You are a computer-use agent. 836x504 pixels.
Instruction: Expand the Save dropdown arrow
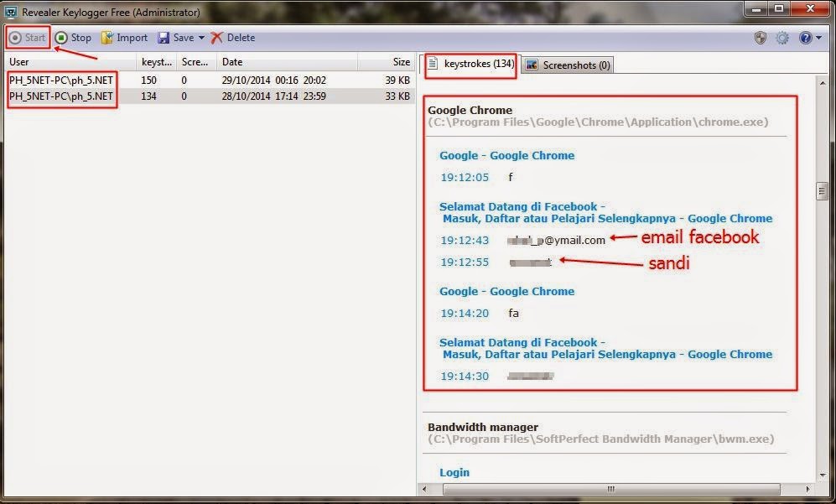tap(201, 38)
